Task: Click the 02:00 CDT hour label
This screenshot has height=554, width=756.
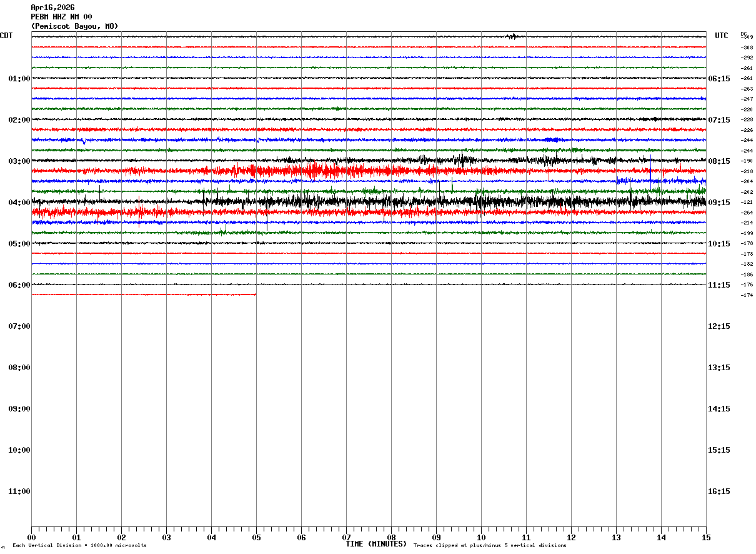Action: coord(19,120)
